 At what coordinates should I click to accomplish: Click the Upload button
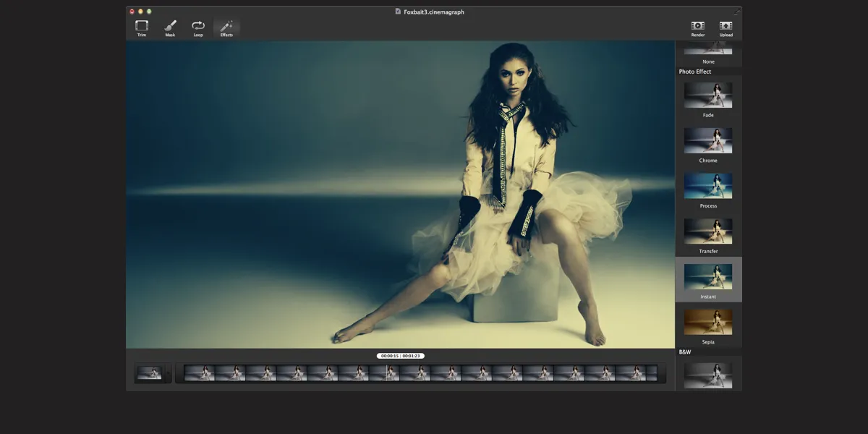point(726,29)
